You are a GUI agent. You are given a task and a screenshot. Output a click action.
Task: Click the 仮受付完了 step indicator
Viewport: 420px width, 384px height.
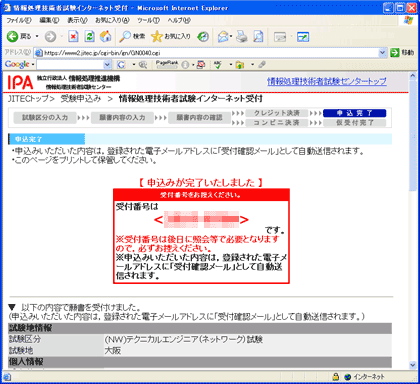[x=354, y=123]
